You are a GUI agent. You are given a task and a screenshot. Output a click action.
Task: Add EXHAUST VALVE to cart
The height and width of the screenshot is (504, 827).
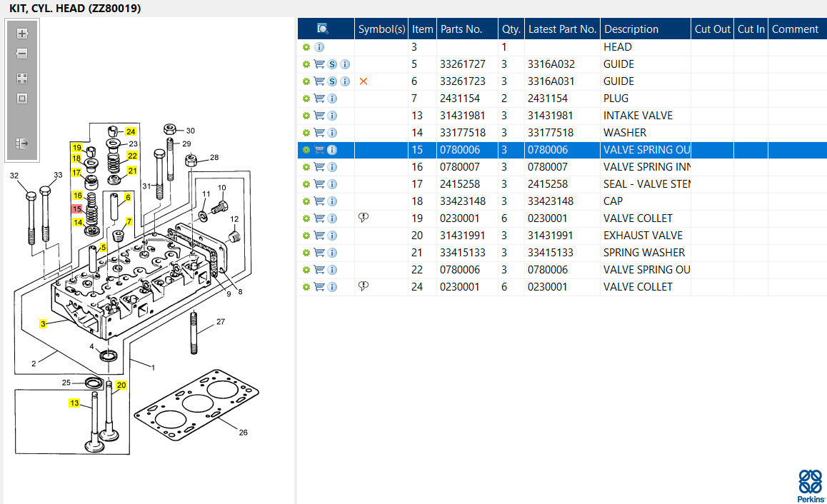319,236
